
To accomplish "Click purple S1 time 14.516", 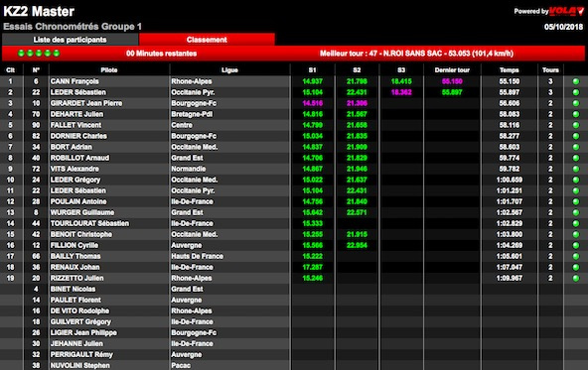I will coord(312,103).
